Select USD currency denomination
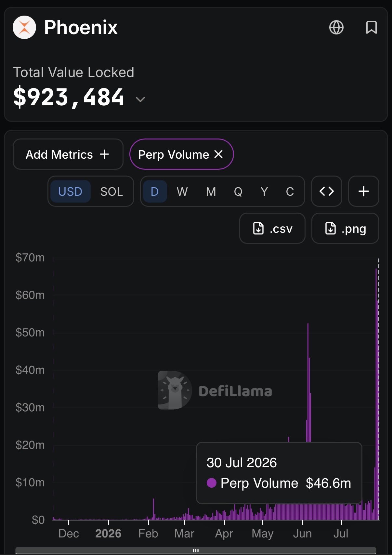The image size is (392, 555). (x=70, y=192)
